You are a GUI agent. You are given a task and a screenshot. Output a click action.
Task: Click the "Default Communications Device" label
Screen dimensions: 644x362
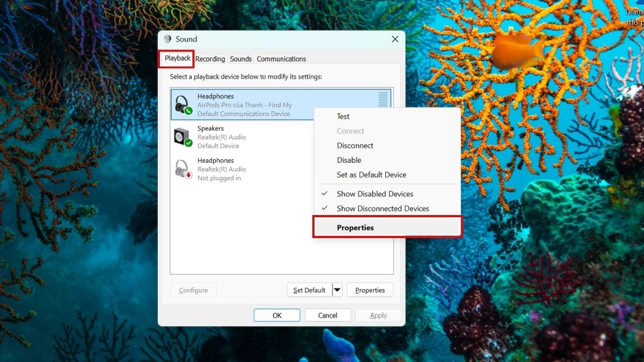tap(244, 114)
